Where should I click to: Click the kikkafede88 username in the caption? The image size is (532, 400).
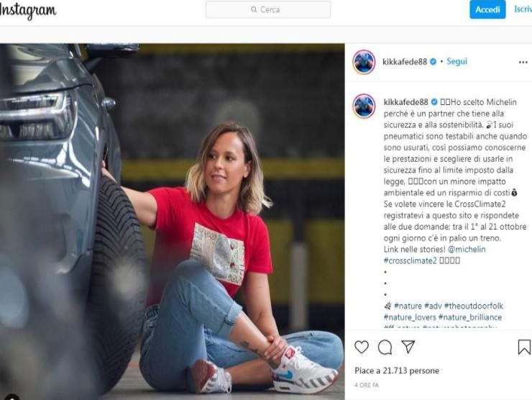(405, 102)
